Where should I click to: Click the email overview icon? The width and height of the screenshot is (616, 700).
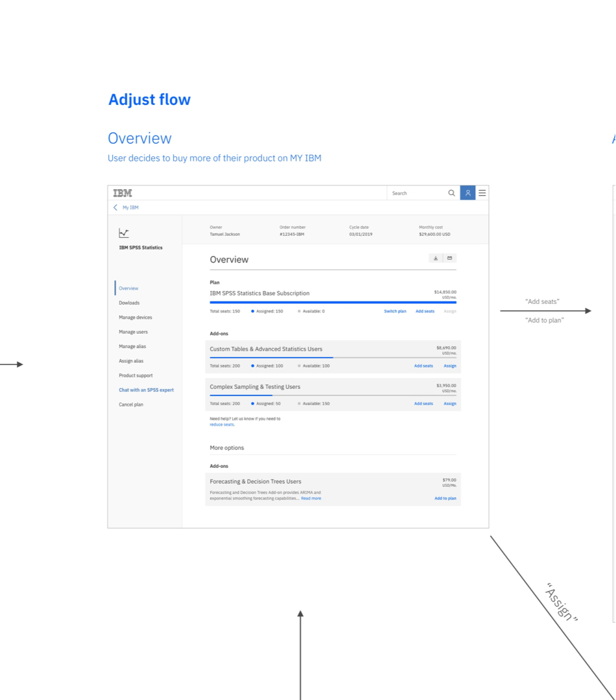click(x=450, y=258)
